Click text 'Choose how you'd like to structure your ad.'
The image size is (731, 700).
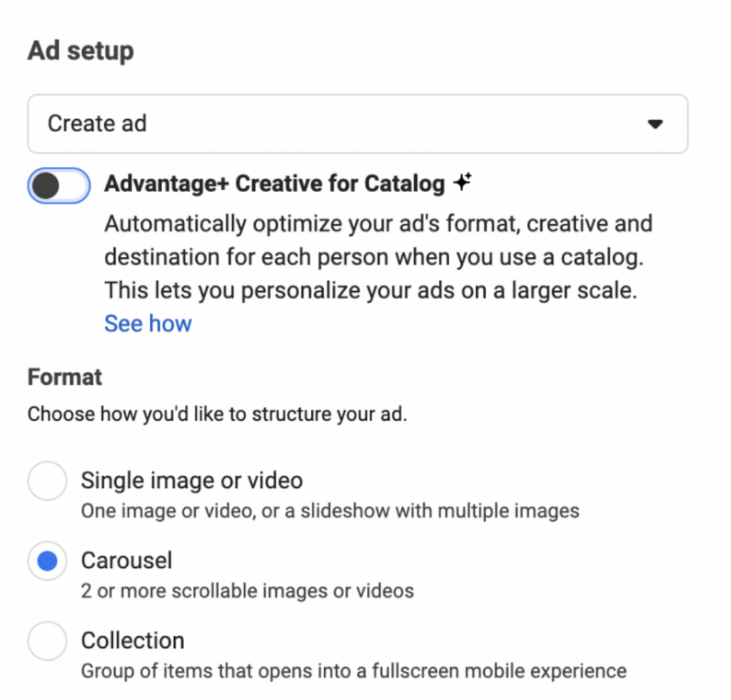[217, 415]
